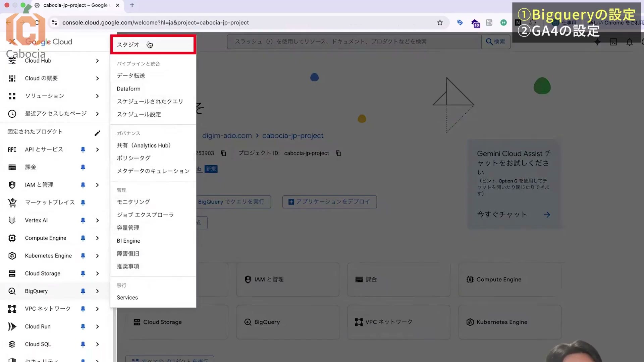Screen dimensions: 644x362
Task: Click the 最近アクセスしたページ clock icon
Action: (12, 114)
